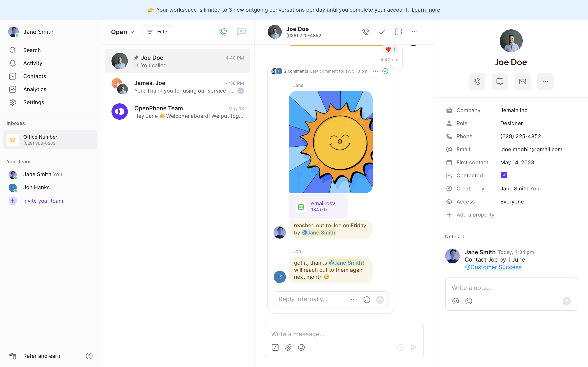Uncheck the Contacted checkbox
Screen dimensions: 588x367
(504, 175)
